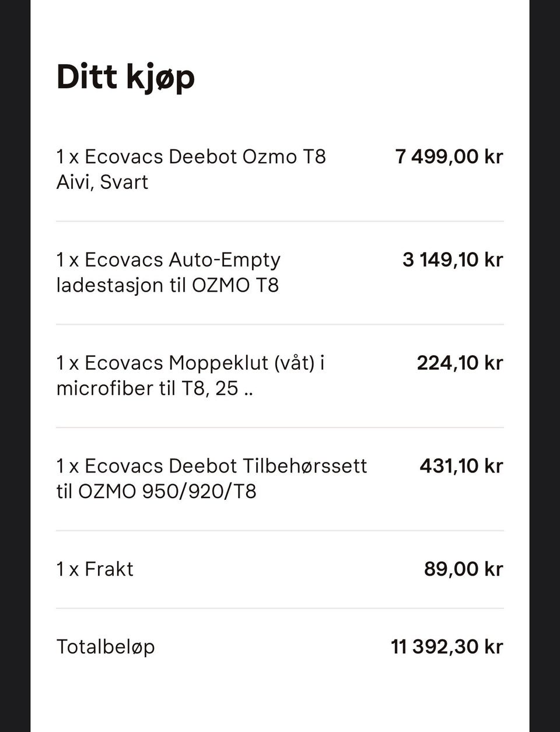Click the divider below Frakt row
Viewport: 560px width, 732px height.
click(x=280, y=608)
